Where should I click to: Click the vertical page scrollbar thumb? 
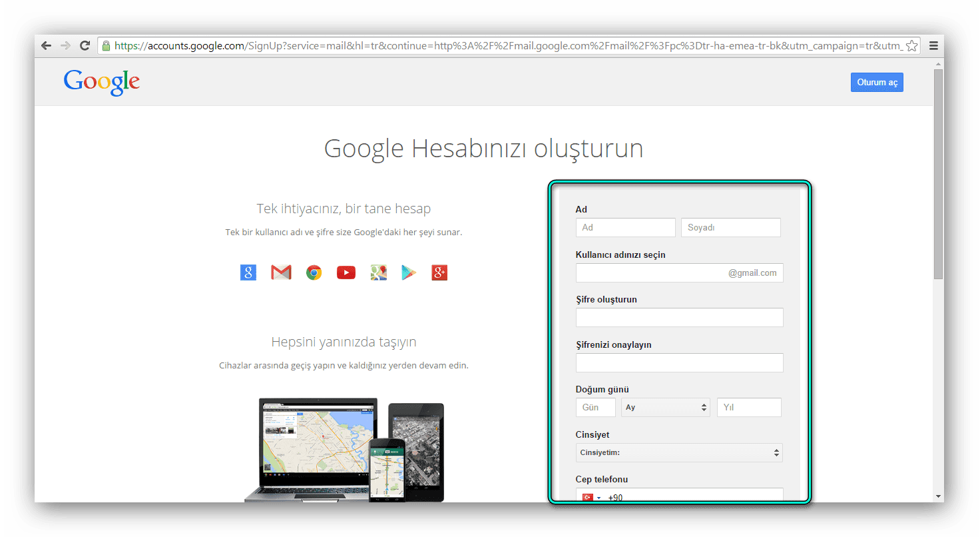tap(938, 173)
